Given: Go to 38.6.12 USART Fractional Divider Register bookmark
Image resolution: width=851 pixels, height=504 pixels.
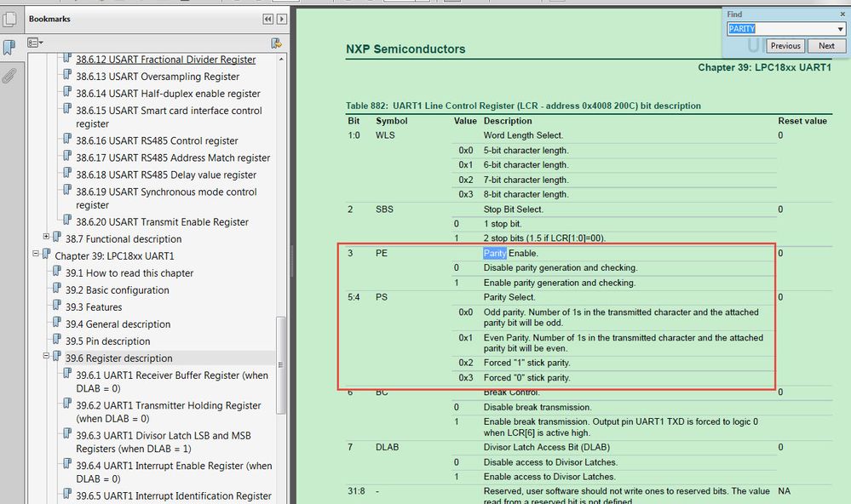Looking at the screenshot, I should (x=165, y=60).
